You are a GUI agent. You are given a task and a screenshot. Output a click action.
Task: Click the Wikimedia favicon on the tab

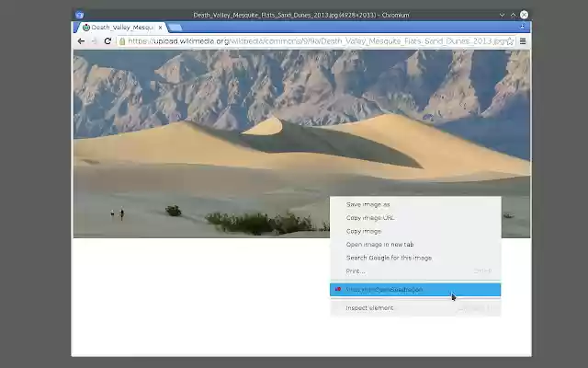point(86,28)
